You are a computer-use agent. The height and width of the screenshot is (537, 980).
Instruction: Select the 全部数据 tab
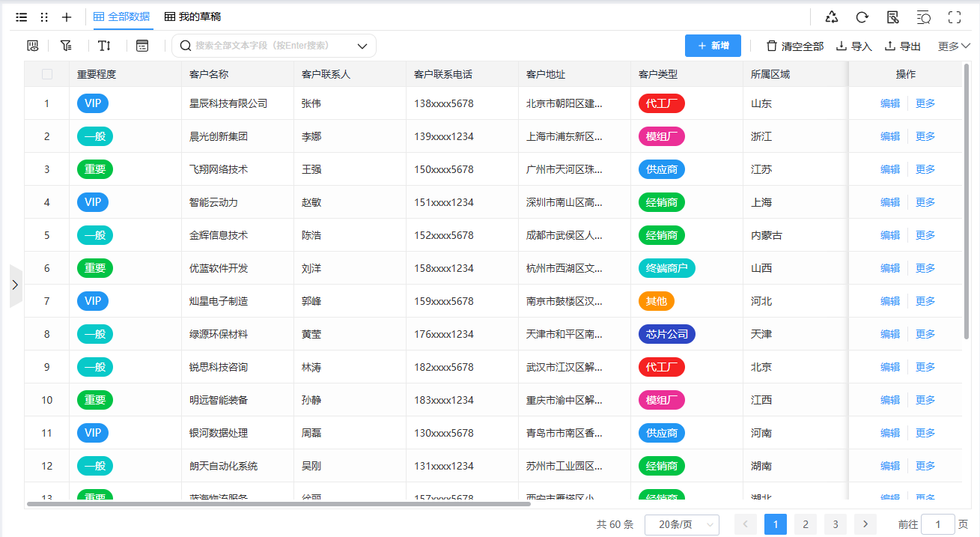point(121,16)
